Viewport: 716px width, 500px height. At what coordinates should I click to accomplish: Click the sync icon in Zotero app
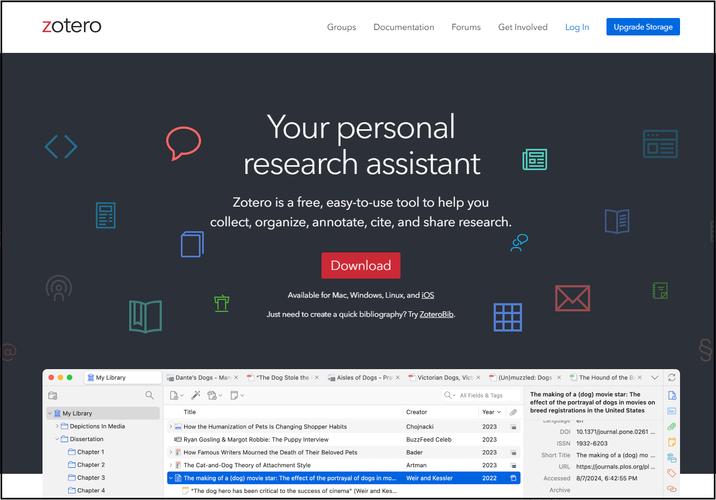pyautogui.click(x=671, y=377)
